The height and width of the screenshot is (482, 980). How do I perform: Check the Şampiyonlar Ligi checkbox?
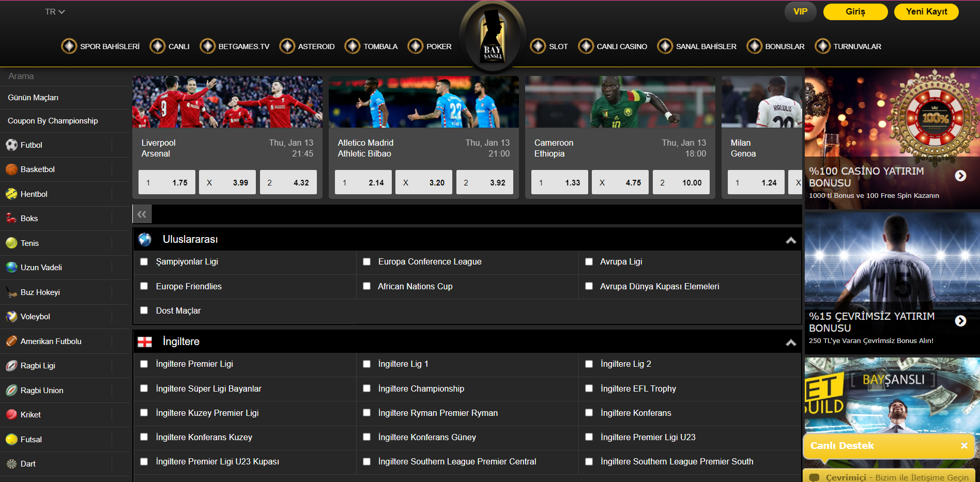point(144,262)
